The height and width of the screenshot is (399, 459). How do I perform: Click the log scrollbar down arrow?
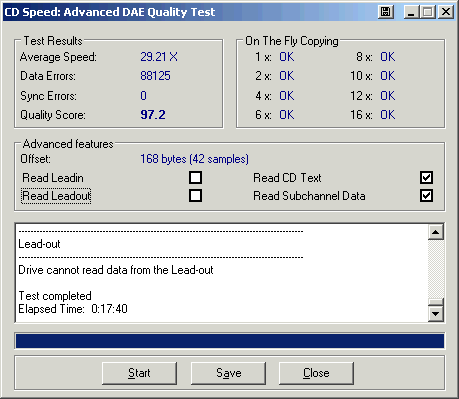point(436,314)
